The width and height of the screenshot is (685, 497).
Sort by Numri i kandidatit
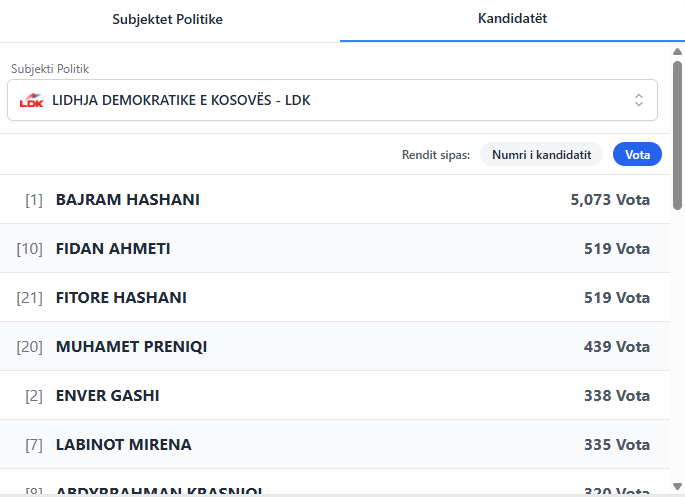point(541,154)
